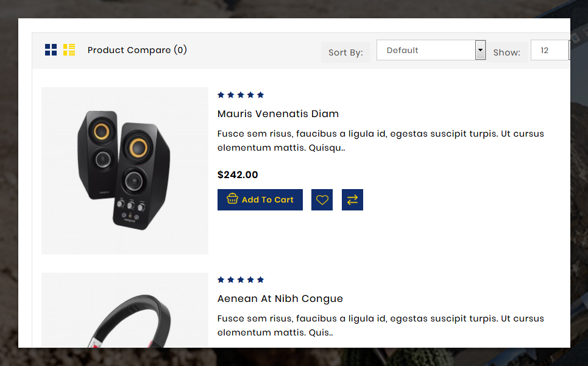Compare the Mauris Venenatis Diam product
588x366 pixels.
click(352, 199)
